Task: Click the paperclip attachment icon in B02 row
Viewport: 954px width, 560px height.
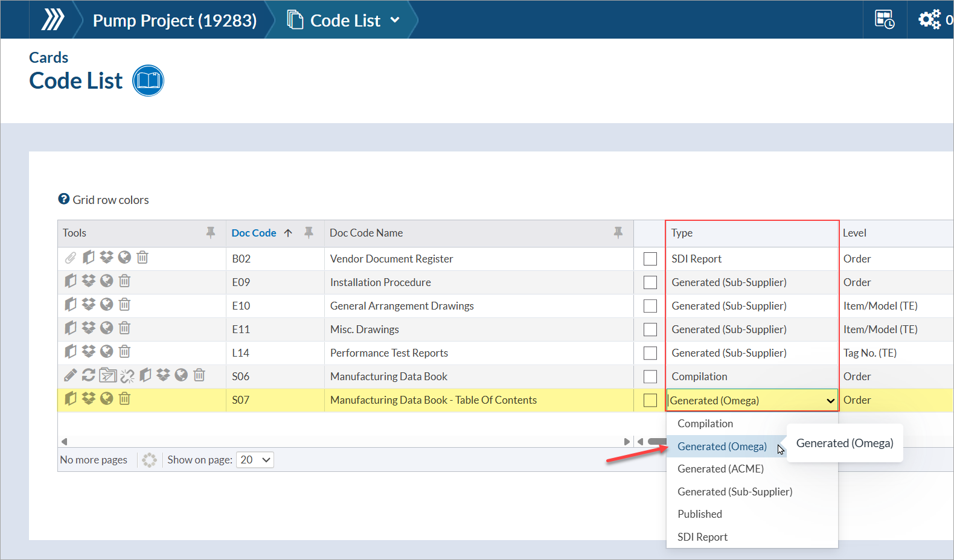Action: coord(71,258)
